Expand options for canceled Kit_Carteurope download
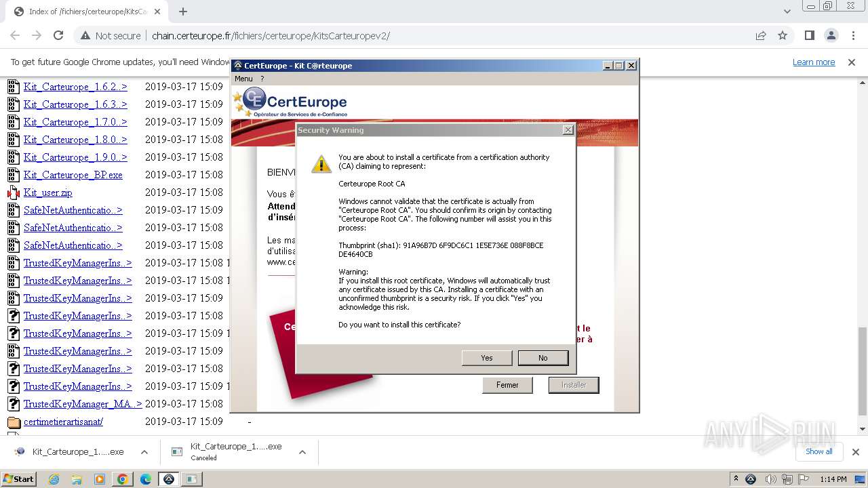The width and height of the screenshot is (868, 488). click(302, 452)
